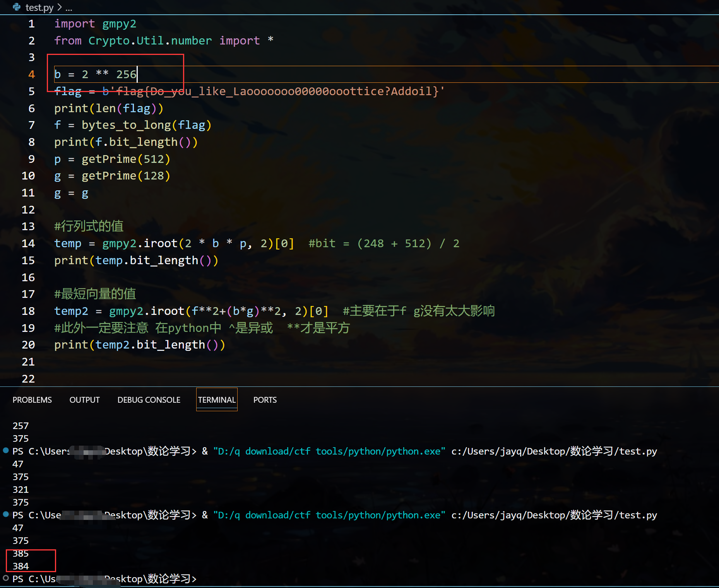Click the last terminal prompt line
Screen dimensions: 719x588
click(104, 579)
